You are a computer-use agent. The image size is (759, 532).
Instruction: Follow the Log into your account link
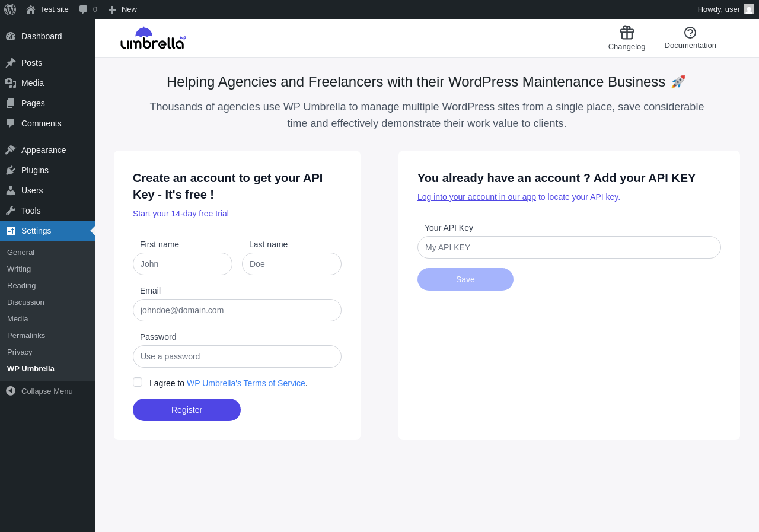[477, 197]
